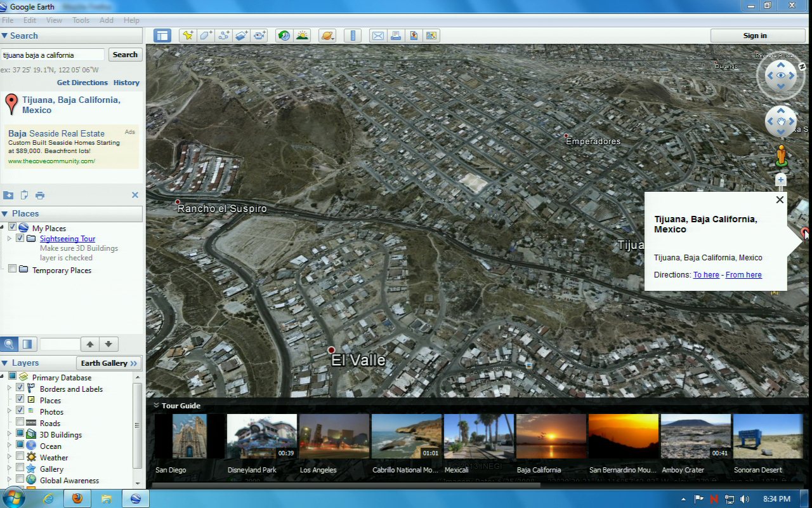The image size is (812, 508).
Task: Click the Street View pegman icon
Action: point(781,156)
